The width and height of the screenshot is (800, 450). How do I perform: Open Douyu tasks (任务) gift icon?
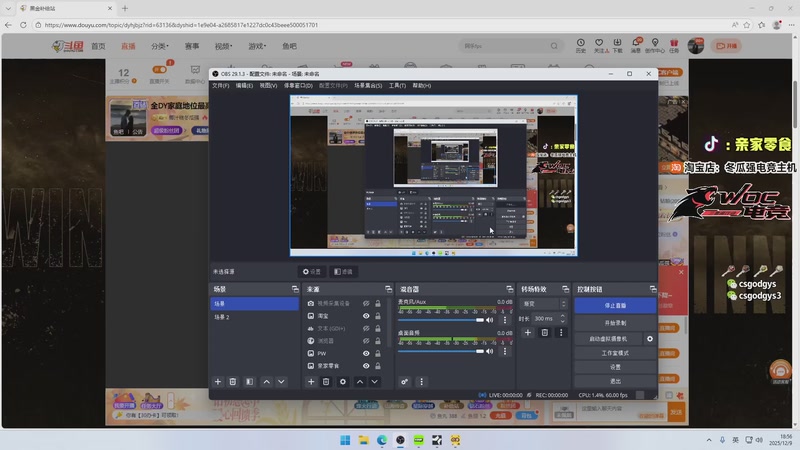pos(674,45)
